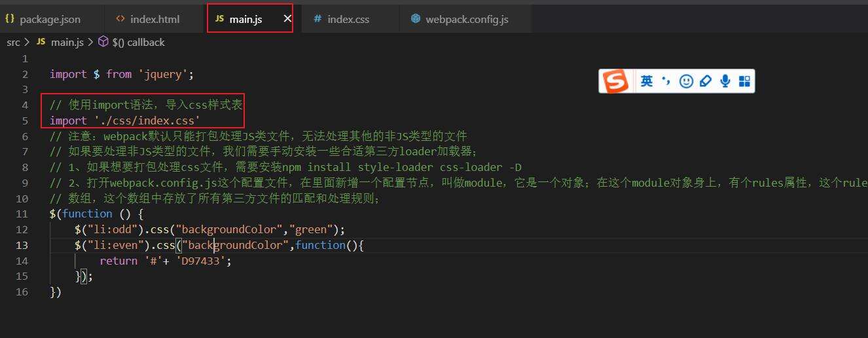This screenshot has height=338, width=868.
Task: Click the Sogou input method S logo
Action: point(615,81)
